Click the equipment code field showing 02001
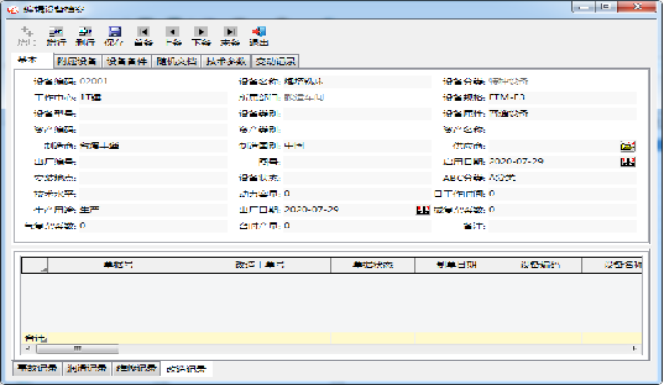Viewport: 664px width, 385px height. click(x=152, y=81)
